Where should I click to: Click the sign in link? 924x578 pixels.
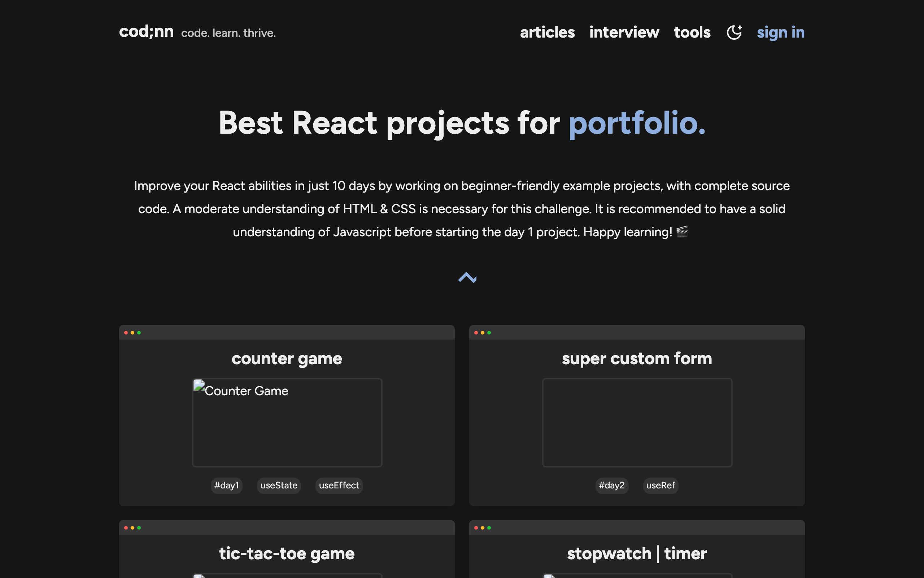(780, 33)
